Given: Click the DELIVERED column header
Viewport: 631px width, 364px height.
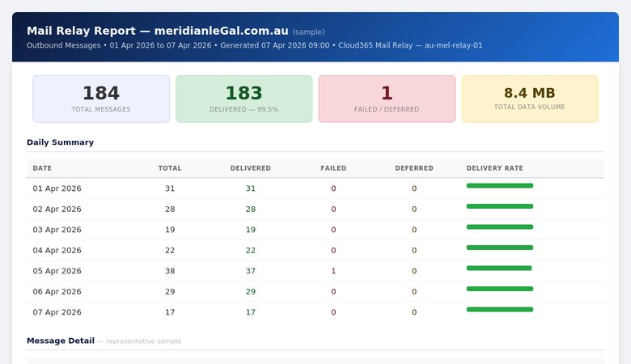Looking at the screenshot, I should [250, 168].
